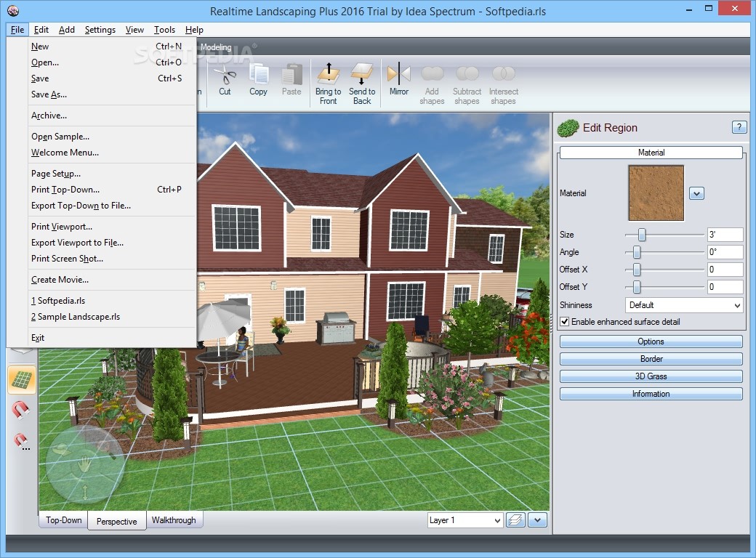
Task: Open the View menu
Action: (134, 29)
